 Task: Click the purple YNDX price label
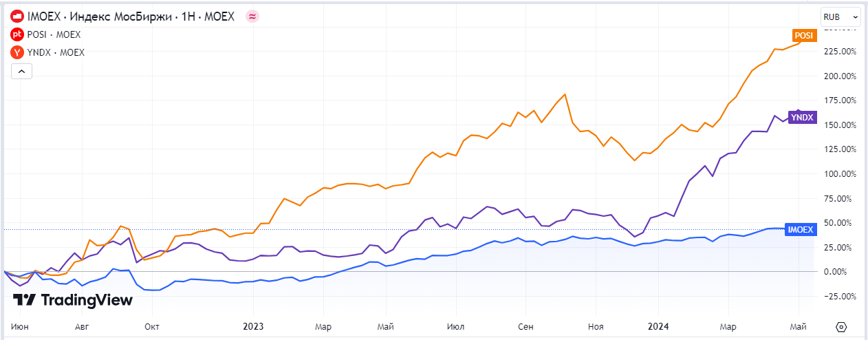tap(803, 118)
